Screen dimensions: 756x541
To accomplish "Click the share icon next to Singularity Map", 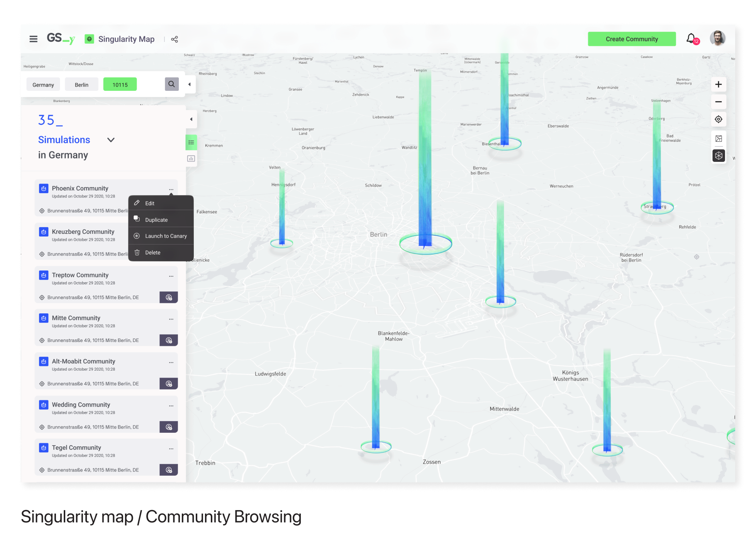I will (x=175, y=39).
